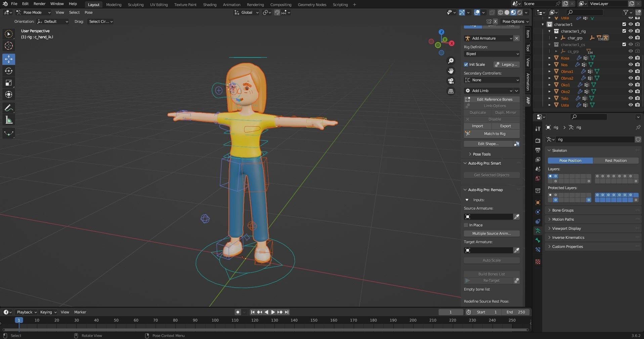Viewport: 644px width, 339px height.
Task: Open Rig Definition Biped dropdown
Action: tap(492, 54)
